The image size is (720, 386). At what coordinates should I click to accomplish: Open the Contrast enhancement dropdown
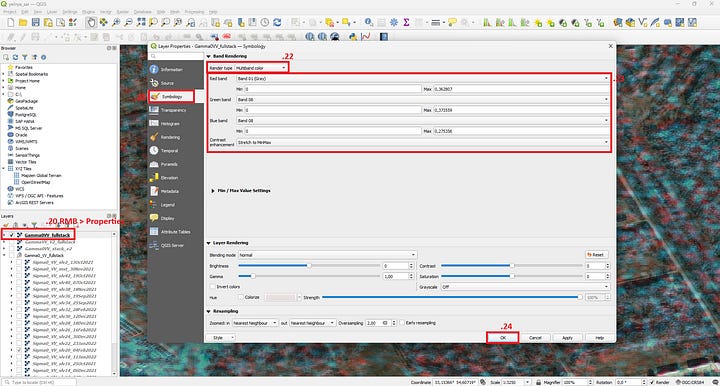[422, 143]
